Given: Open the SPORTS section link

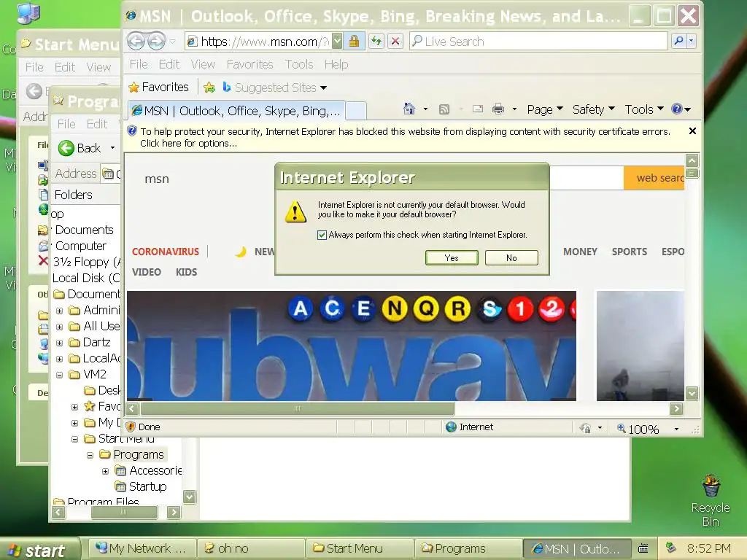Looking at the screenshot, I should tap(630, 252).
